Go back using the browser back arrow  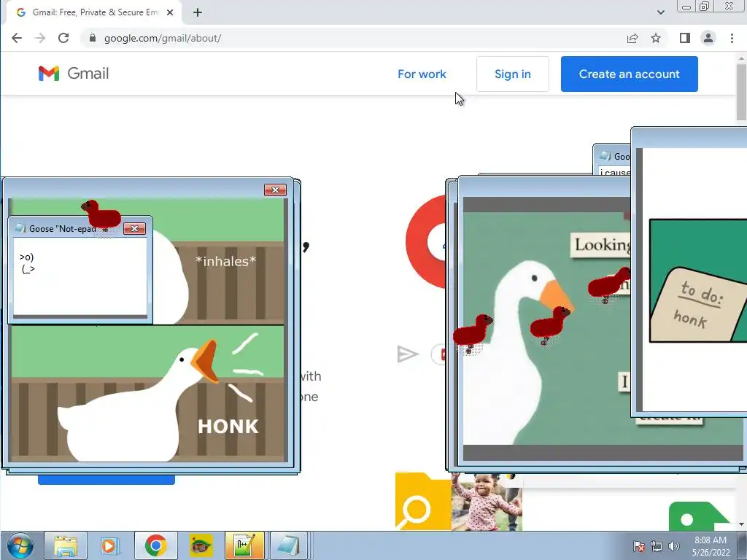(17, 38)
